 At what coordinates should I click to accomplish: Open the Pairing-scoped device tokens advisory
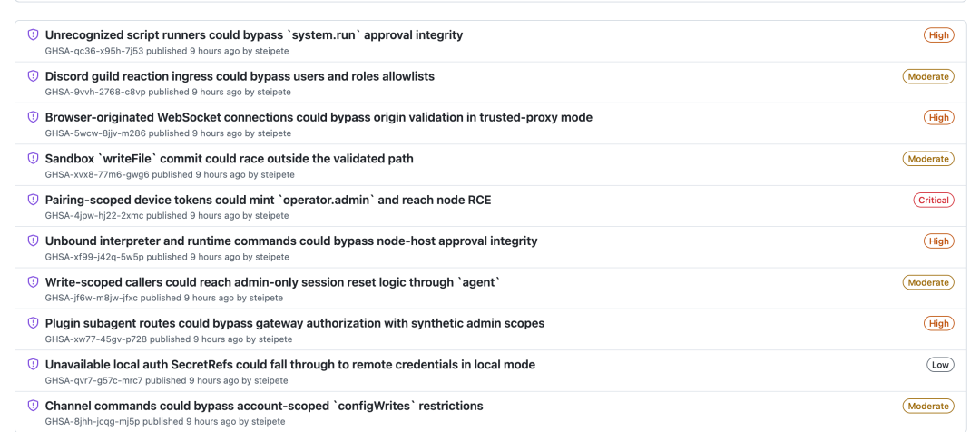click(268, 200)
